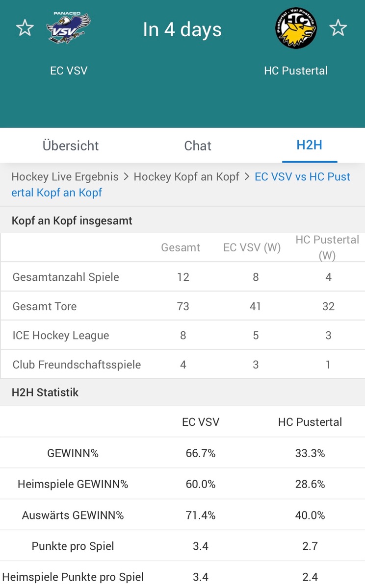Select the H2H tab
The width and height of the screenshot is (365, 588).
tap(310, 145)
